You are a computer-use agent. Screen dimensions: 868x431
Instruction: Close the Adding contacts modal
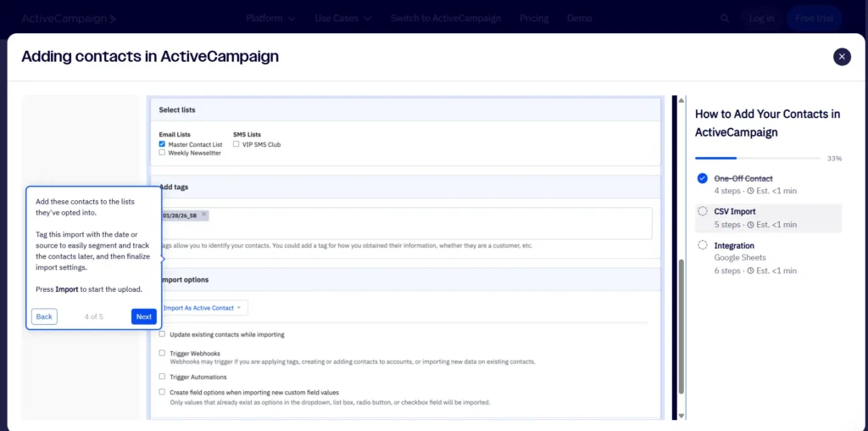point(842,57)
